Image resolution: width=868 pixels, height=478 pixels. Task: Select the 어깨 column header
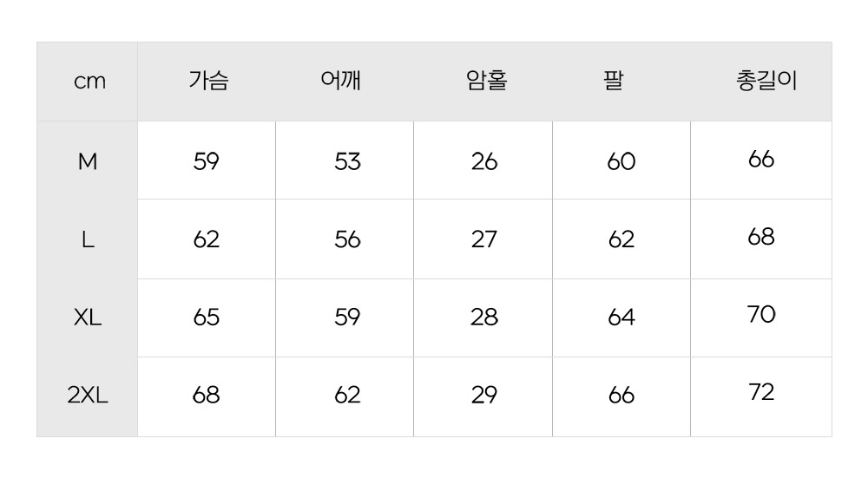tap(341, 82)
